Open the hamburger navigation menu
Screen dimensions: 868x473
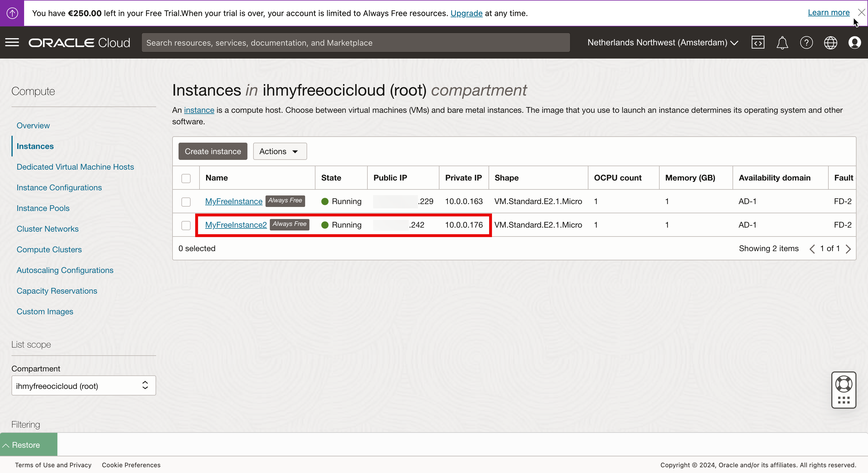tap(12, 42)
